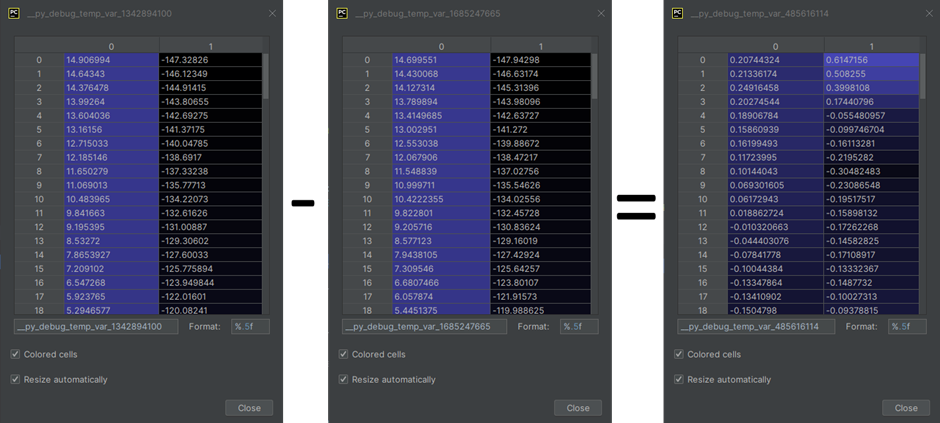Click the variable name field reading __py_debug_temp_var_1342894100

pyautogui.click(x=97, y=327)
